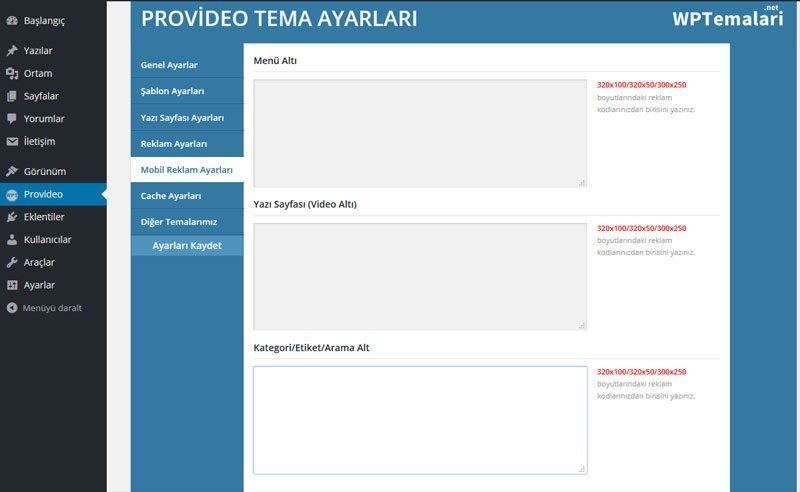Click the Kategori/Etiket/Arama Alt heading

click(311, 348)
